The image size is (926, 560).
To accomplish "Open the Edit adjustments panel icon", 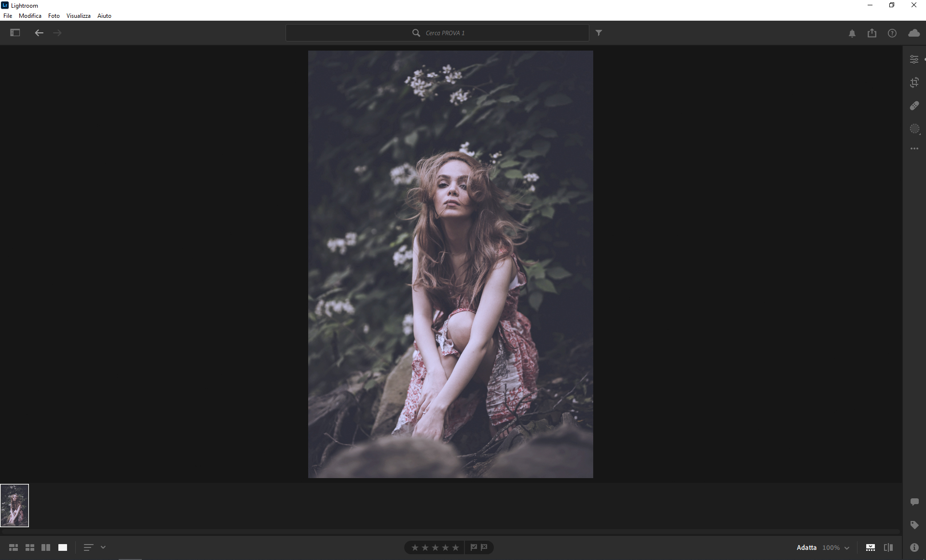I will tap(914, 59).
